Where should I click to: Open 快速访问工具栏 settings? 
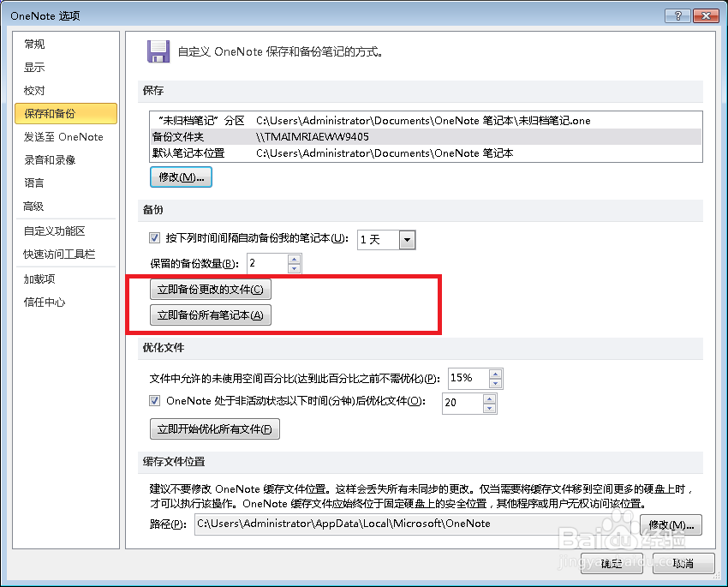tap(59, 255)
